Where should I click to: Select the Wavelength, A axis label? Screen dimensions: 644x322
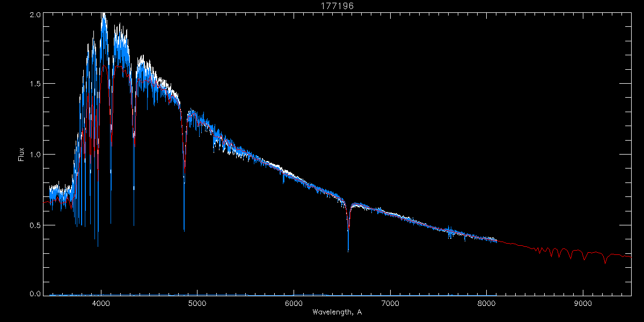[336, 312]
